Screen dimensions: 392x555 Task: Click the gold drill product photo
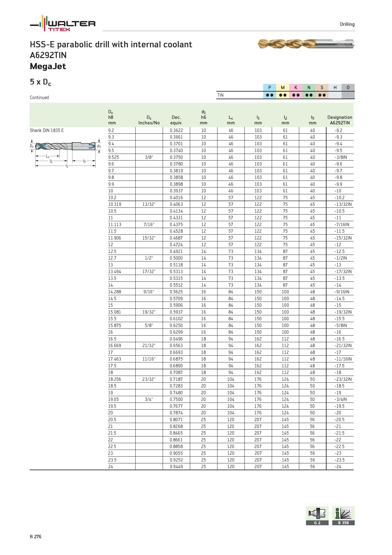[x=306, y=44]
